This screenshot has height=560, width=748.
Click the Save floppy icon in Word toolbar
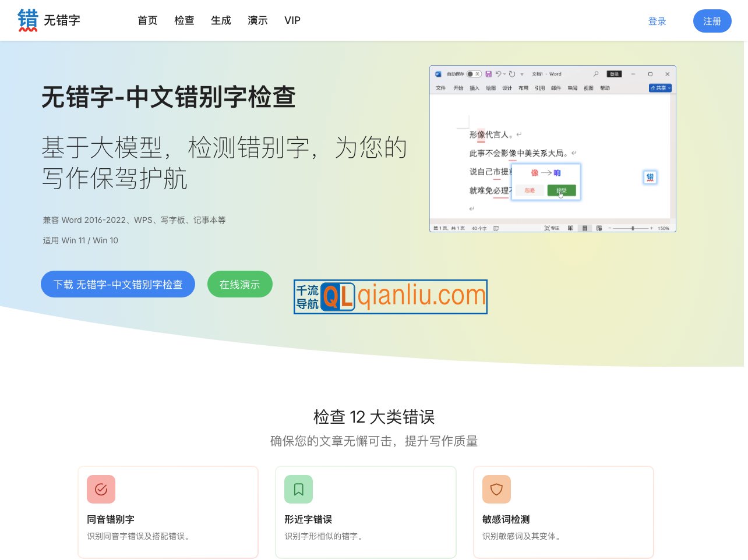(488, 74)
